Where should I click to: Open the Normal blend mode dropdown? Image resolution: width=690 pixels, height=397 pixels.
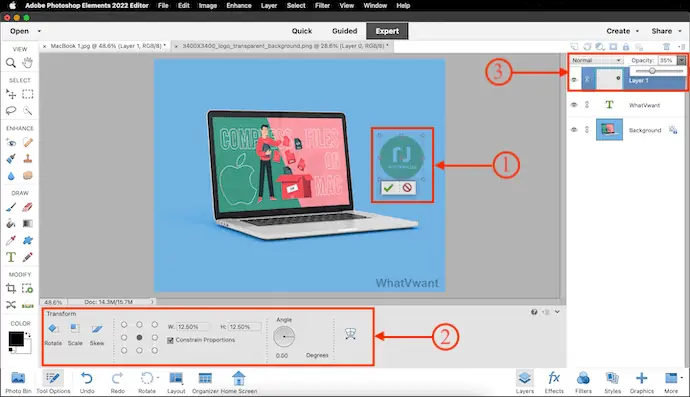(x=597, y=60)
